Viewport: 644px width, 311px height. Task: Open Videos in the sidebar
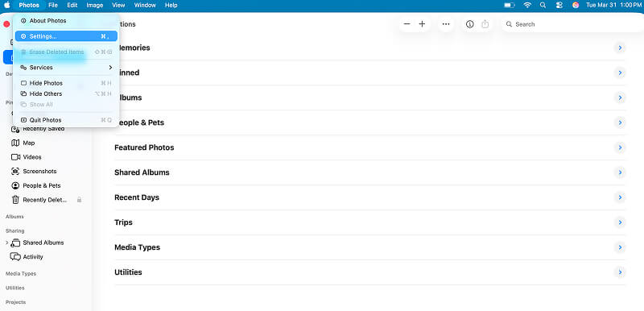click(32, 157)
